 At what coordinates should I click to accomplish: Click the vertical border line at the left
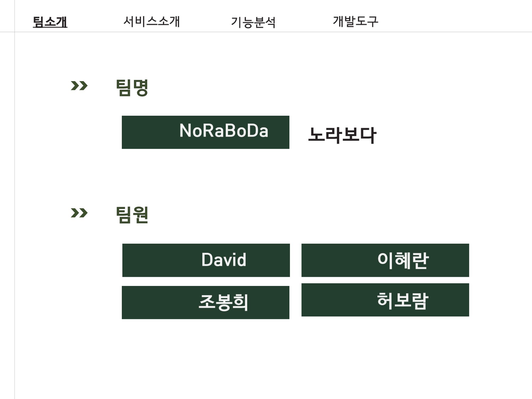(15, 199)
